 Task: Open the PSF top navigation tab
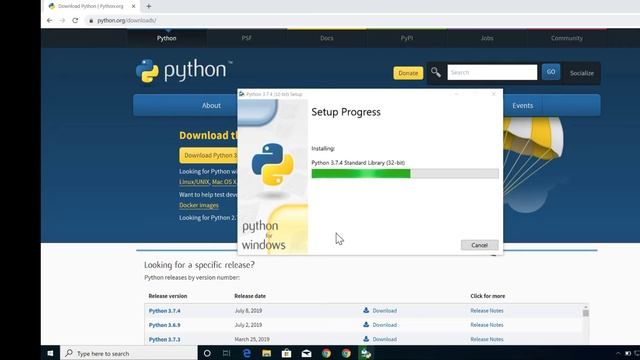(x=246, y=38)
